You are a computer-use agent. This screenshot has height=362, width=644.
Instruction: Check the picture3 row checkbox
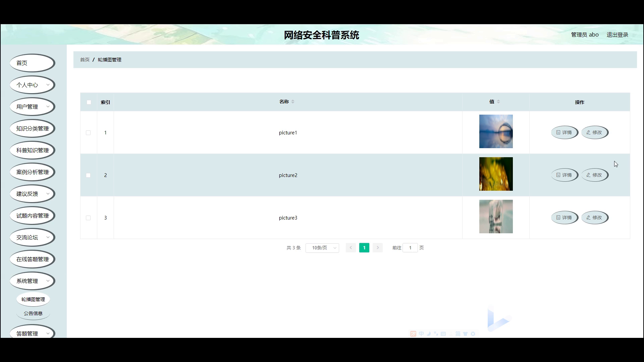88,218
